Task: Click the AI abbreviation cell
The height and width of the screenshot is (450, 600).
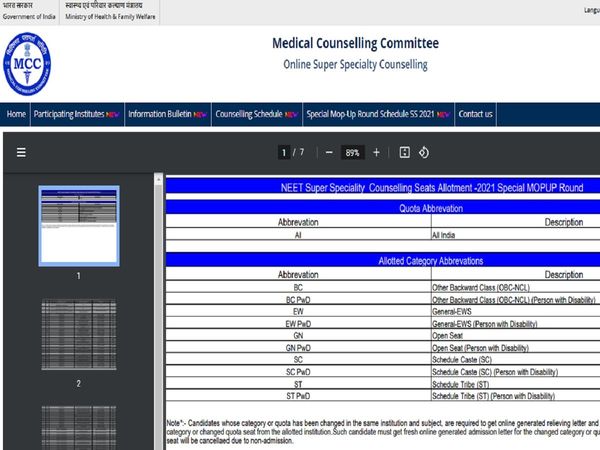Action: click(x=298, y=235)
